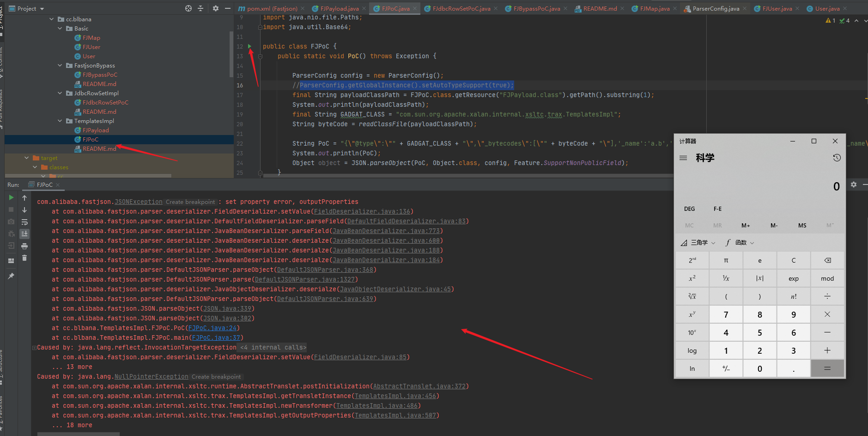Select the FJPoC run tab
The image size is (868, 436).
coord(44,184)
